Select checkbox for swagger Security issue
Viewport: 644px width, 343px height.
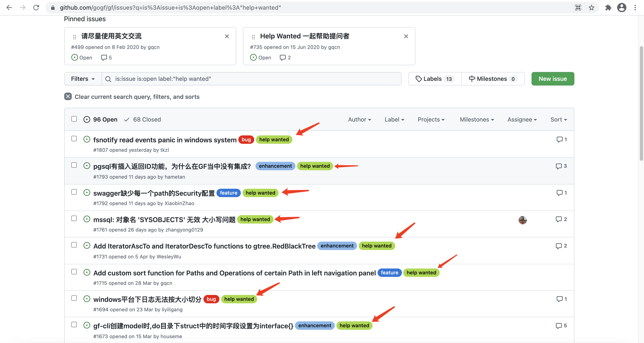[x=74, y=192]
